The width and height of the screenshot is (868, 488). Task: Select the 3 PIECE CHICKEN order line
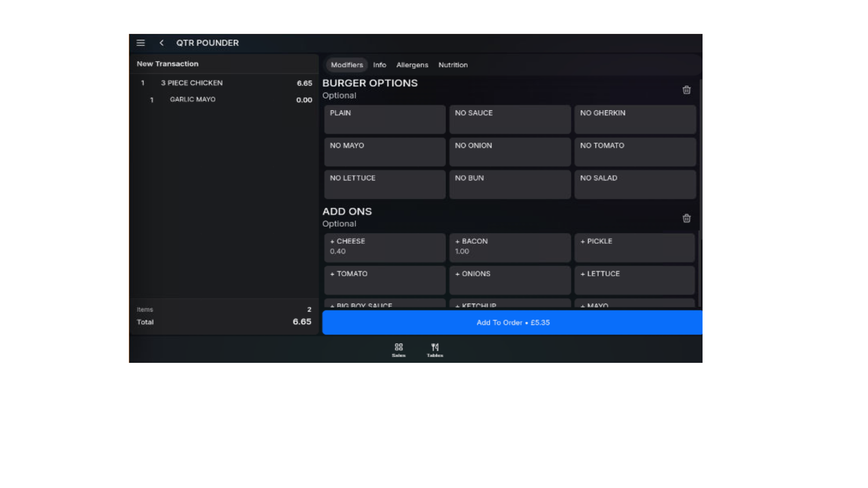click(x=224, y=83)
